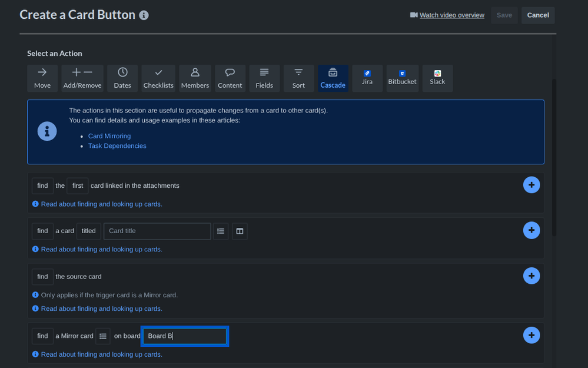Click the board name field containing 'Board B'
588x368 pixels.
185,336
